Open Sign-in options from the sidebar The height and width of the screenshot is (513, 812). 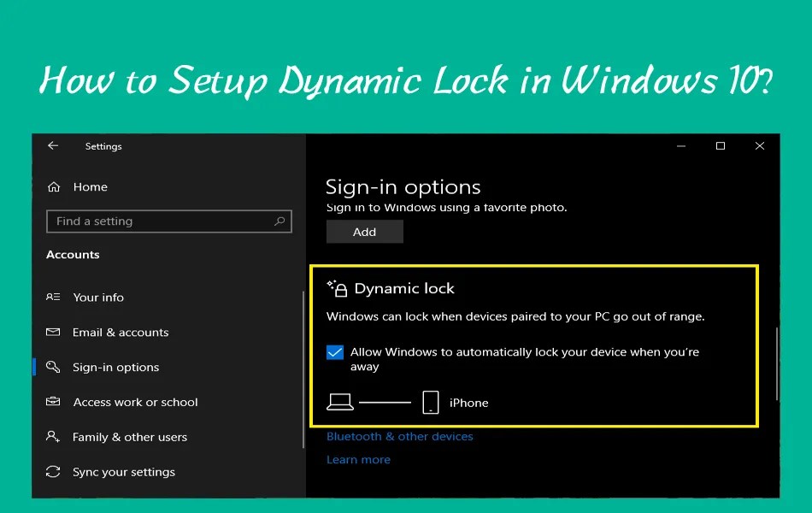115,367
